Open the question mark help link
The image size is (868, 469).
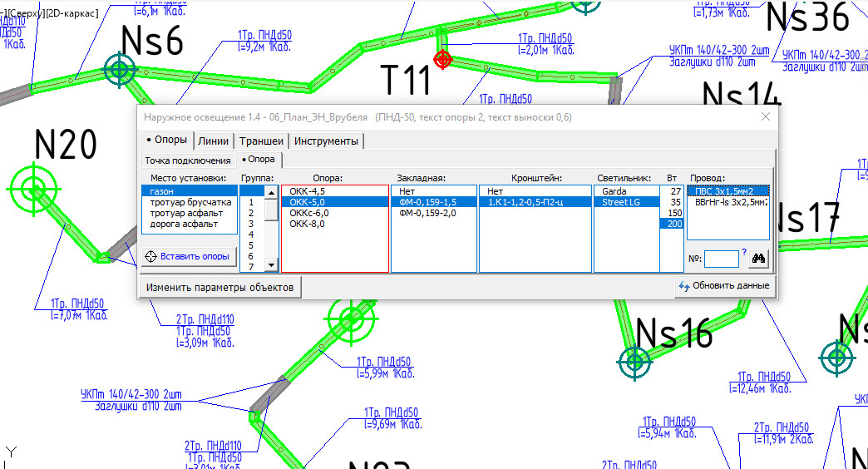tap(744, 251)
